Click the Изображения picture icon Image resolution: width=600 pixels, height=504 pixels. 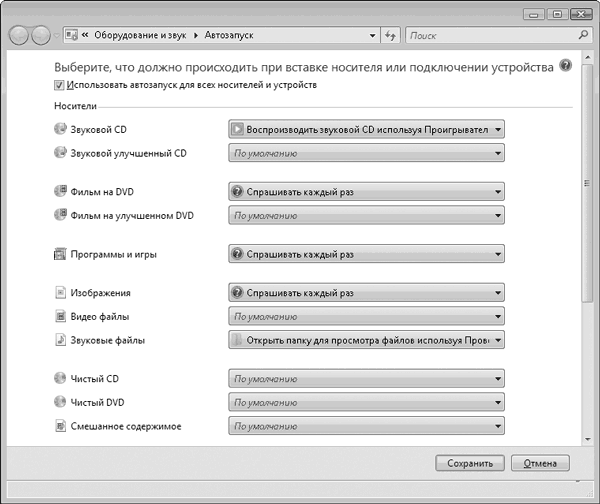(59, 294)
